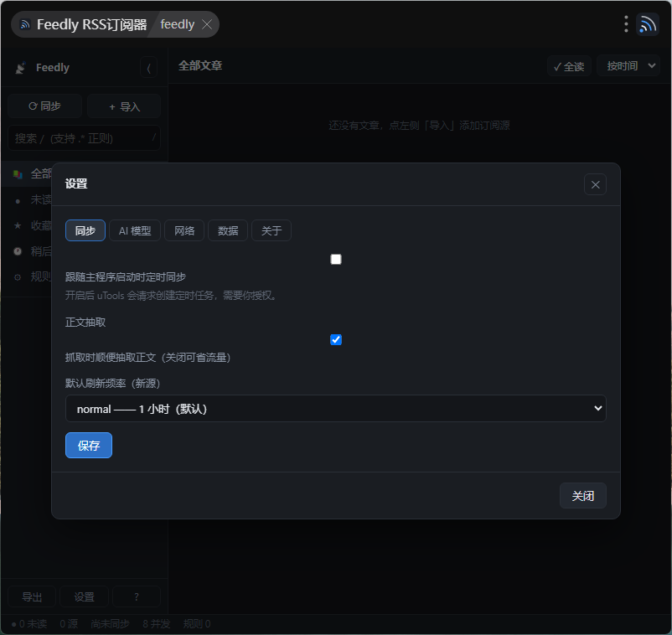Select the 未读 dot icon in sidebar

coord(18,200)
